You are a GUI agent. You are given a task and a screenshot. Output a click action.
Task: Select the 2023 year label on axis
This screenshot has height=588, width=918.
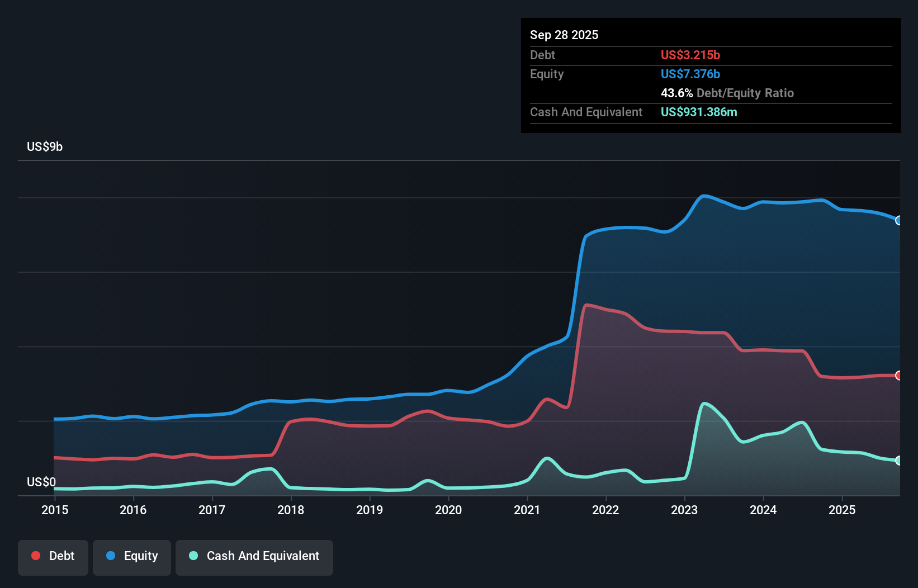tap(684, 510)
